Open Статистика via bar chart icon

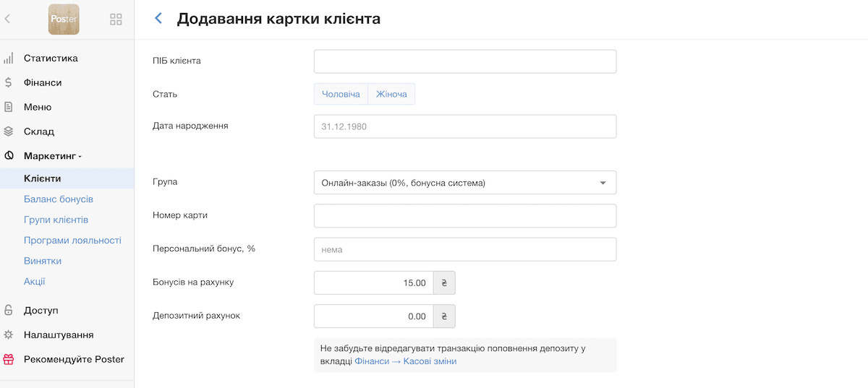(x=9, y=59)
